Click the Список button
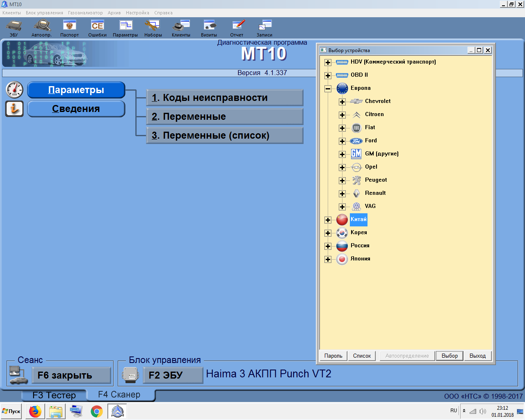This screenshot has width=525, height=420. pyautogui.click(x=362, y=356)
